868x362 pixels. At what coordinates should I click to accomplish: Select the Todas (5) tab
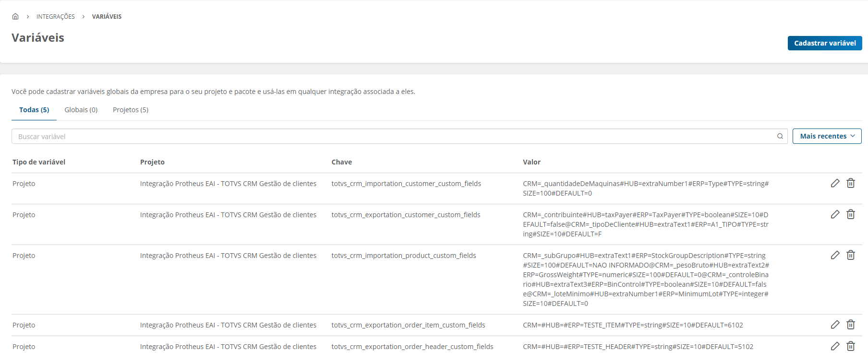click(x=34, y=110)
